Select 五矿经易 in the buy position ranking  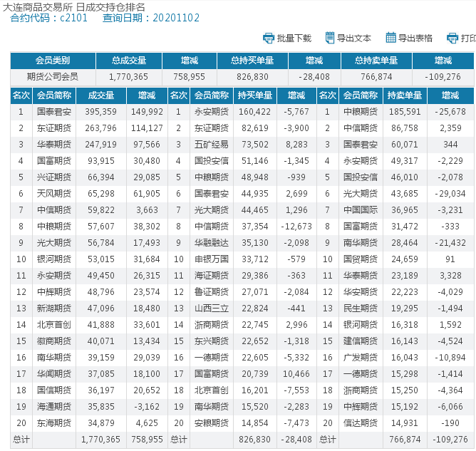[x=211, y=144]
